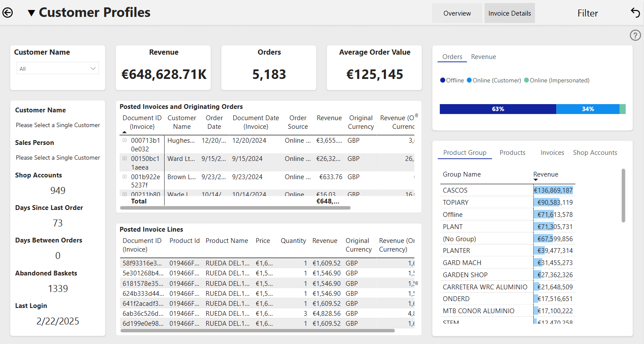The image size is (644, 344).
Task: Click the Last Login date 2/22/2025
Action: click(x=58, y=321)
